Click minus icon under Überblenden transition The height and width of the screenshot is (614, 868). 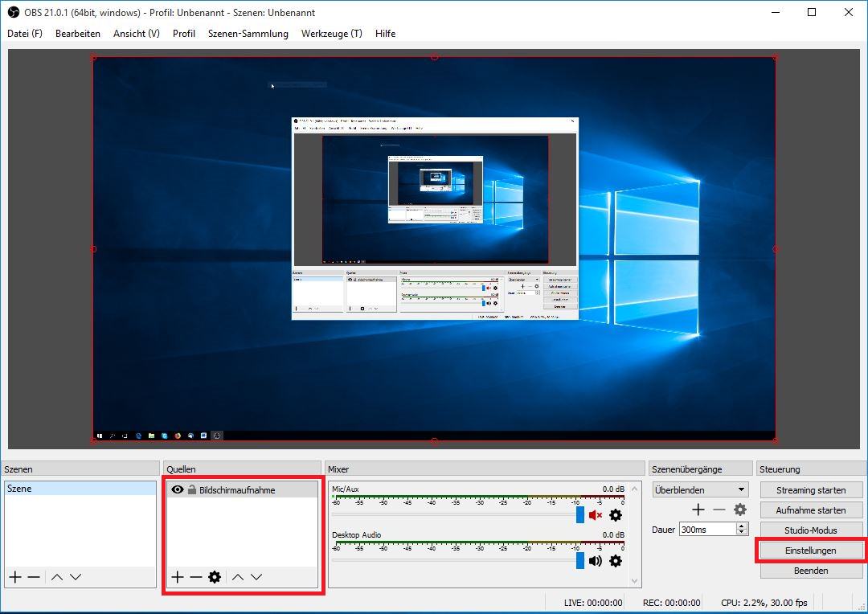pos(719,510)
